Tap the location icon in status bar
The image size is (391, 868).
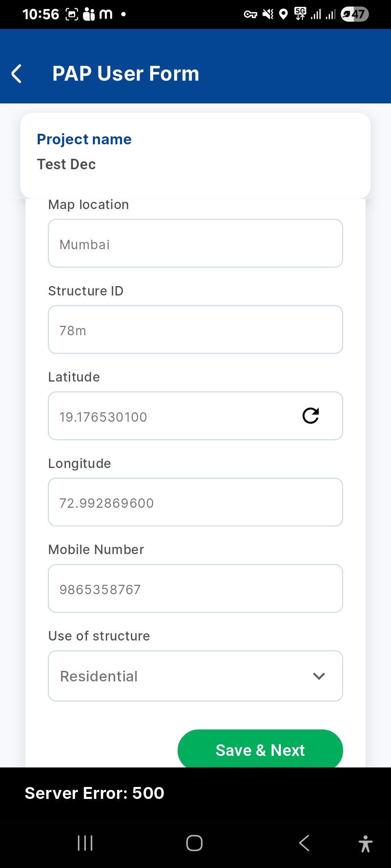coord(284,14)
